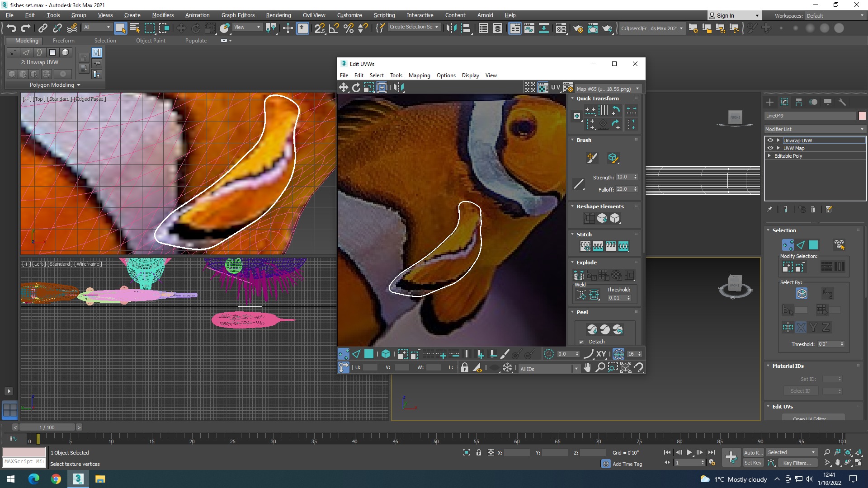Click the Play Animation button
Screen dimensions: 868x488
(689, 452)
